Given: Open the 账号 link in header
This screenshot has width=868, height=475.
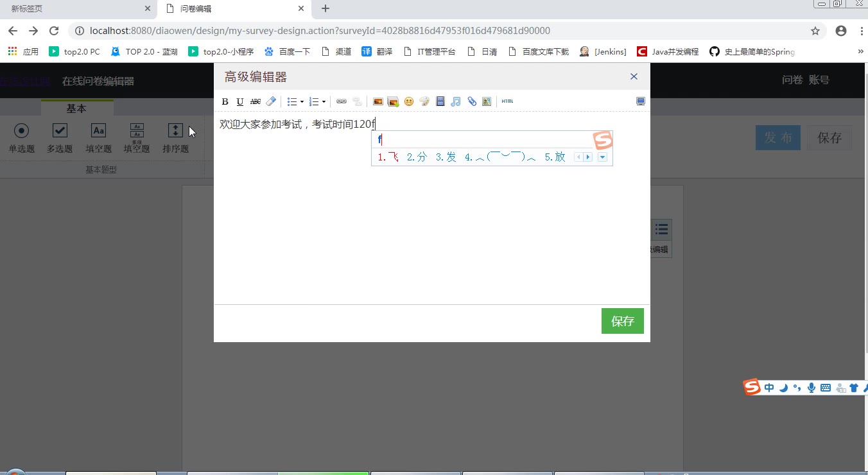Looking at the screenshot, I should tap(819, 80).
